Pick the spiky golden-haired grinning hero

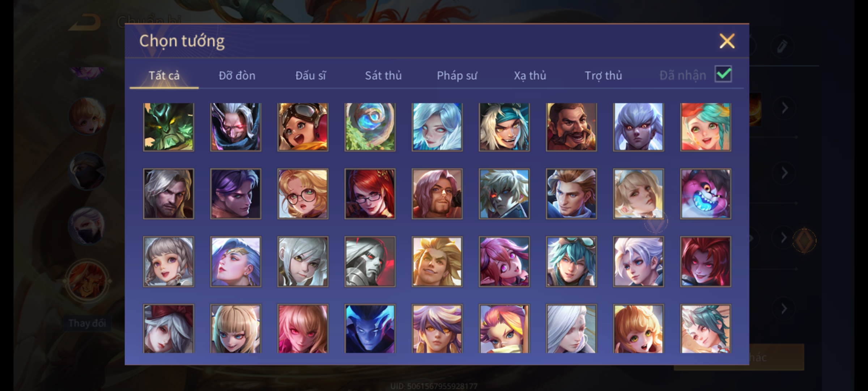coord(437,261)
